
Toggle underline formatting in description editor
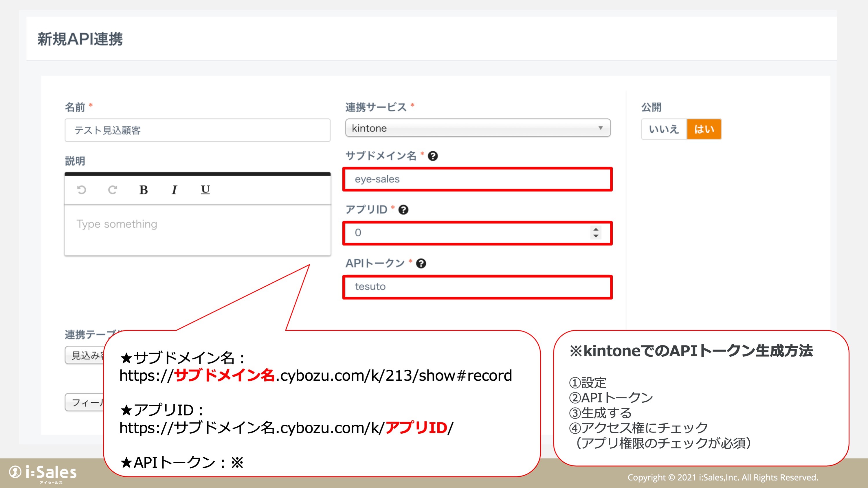pos(205,189)
